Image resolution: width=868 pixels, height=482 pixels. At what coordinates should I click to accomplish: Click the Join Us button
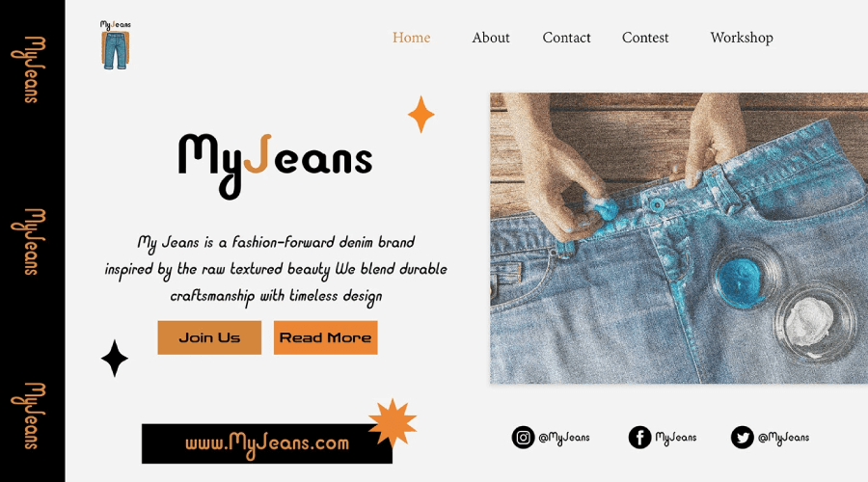click(209, 337)
